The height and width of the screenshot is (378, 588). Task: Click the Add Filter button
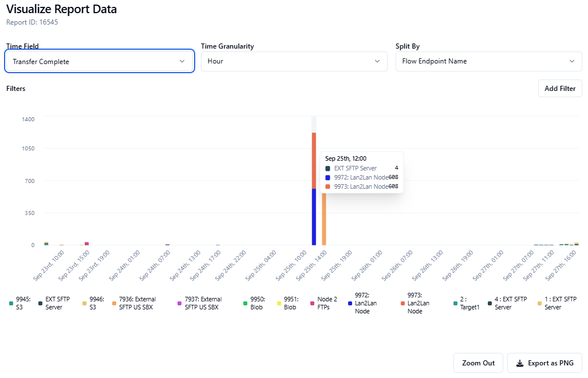click(x=560, y=89)
